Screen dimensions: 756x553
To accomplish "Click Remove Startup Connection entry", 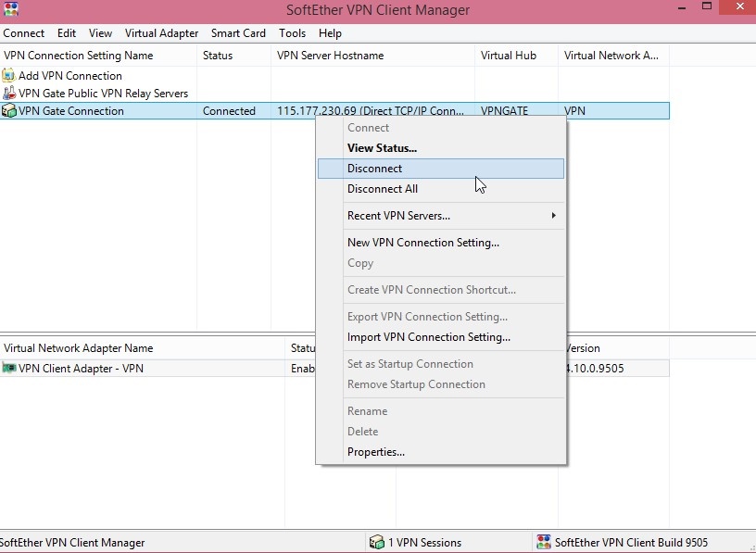I will (441, 384).
